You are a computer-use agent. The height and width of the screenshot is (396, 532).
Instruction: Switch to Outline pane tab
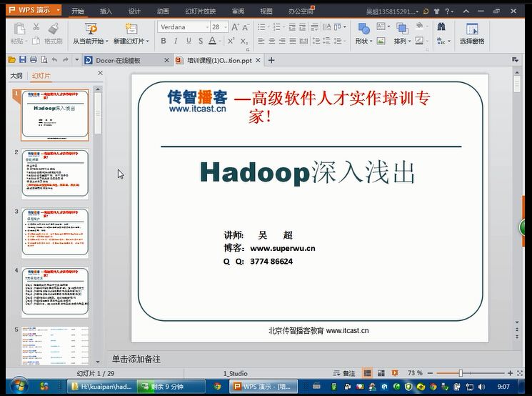tap(16, 75)
